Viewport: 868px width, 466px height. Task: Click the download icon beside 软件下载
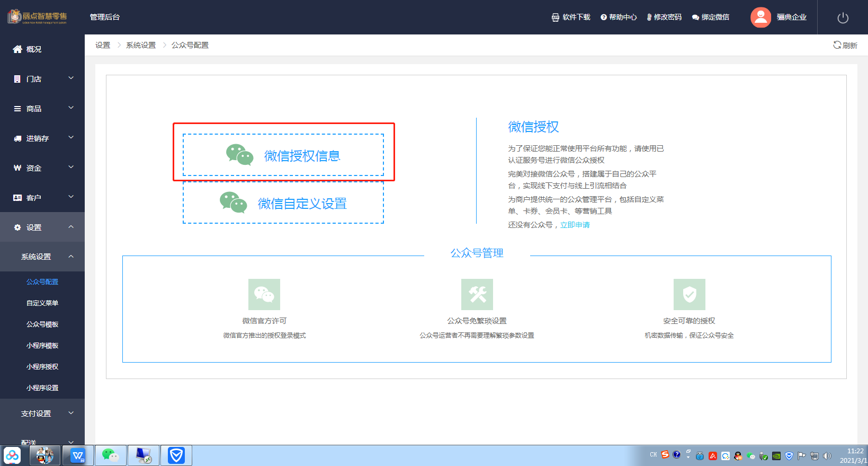pyautogui.click(x=556, y=17)
